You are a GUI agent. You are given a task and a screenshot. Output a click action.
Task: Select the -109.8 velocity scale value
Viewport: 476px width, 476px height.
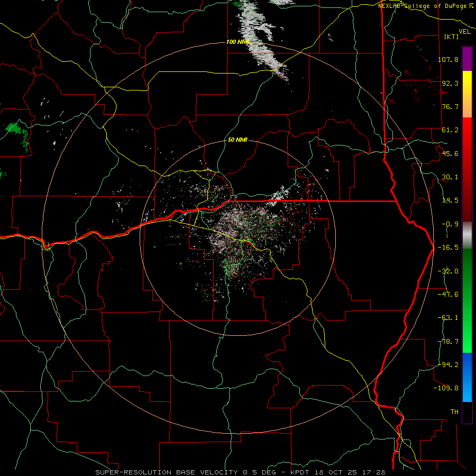pos(446,388)
